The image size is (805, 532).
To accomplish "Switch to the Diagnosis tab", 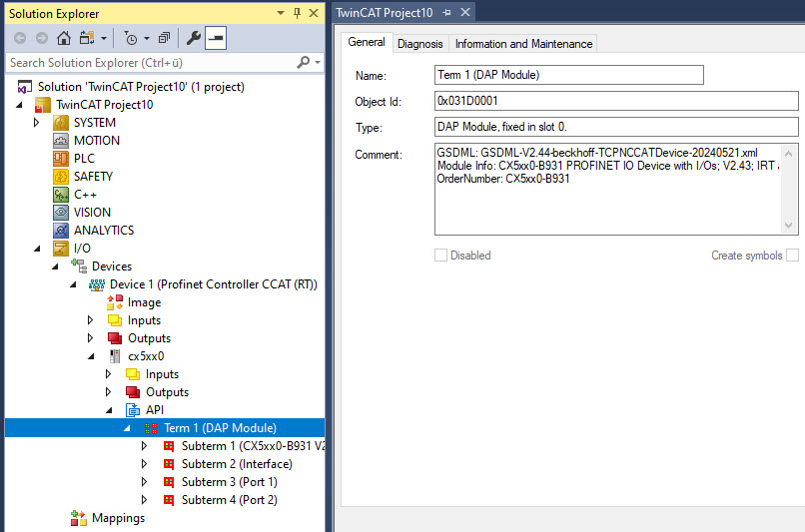I will tap(419, 44).
